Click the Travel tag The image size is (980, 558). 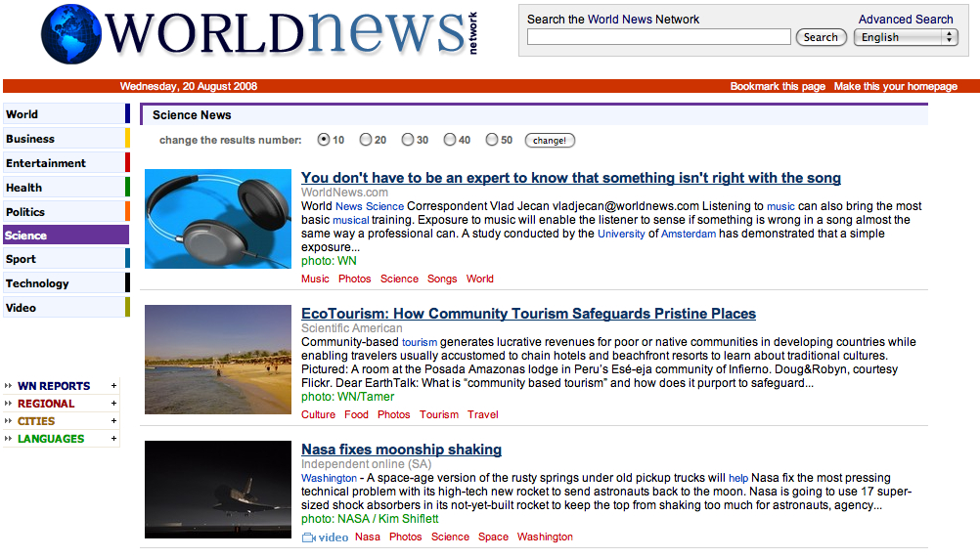coord(483,414)
